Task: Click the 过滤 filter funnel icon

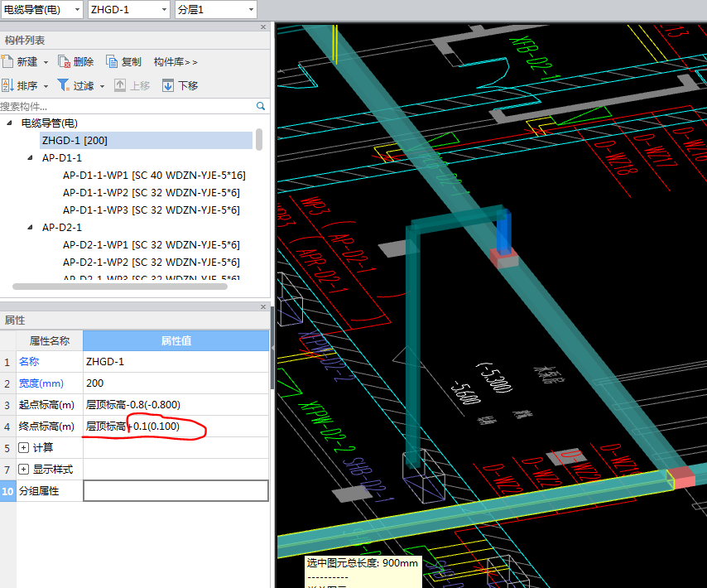Action: coord(63,85)
